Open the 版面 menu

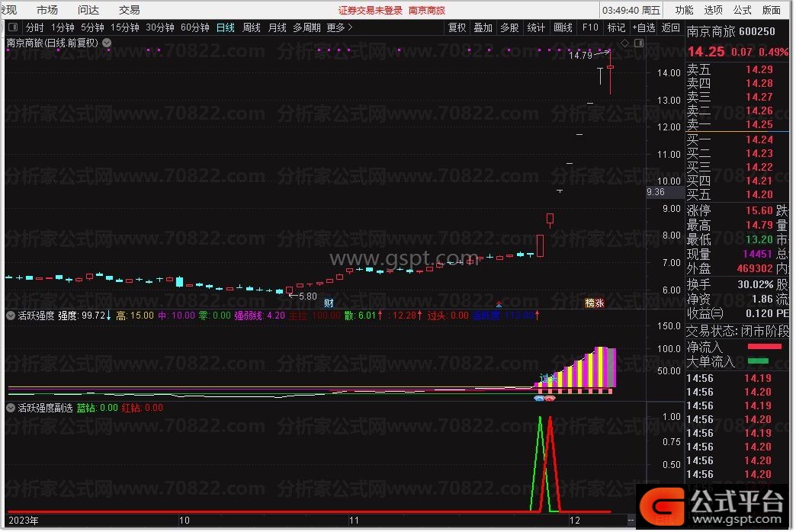pos(772,10)
